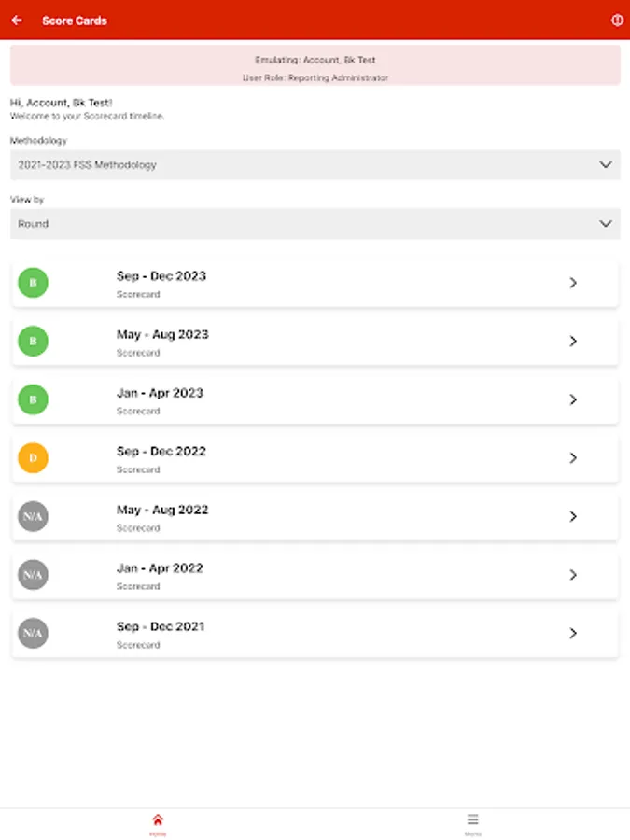The image size is (630, 840).
Task: Expand the Sep - Dec 2021 scorecard chevron
Action: pos(573,633)
